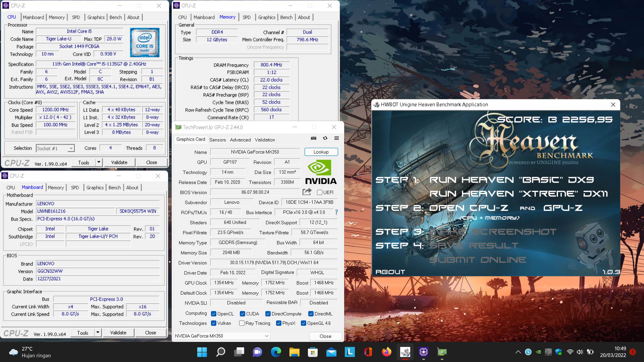Toggle the PhysX checkbox

click(x=278, y=323)
